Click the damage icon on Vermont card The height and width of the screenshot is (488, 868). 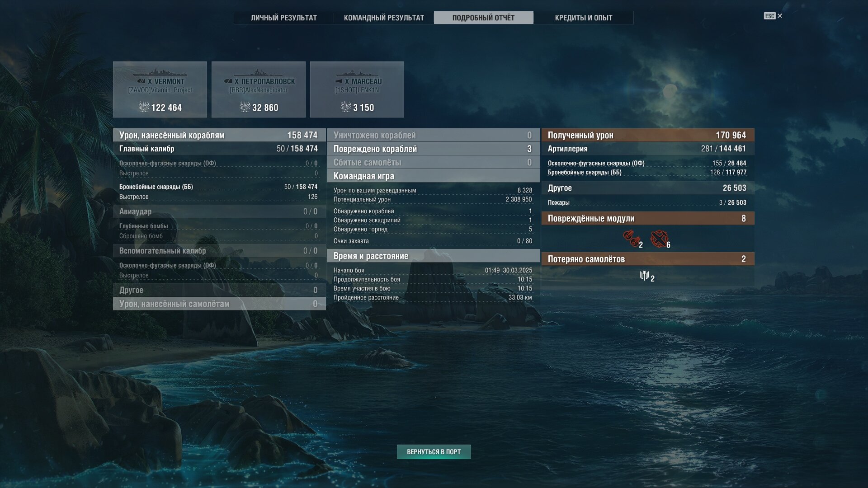click(x=144, y=107)
